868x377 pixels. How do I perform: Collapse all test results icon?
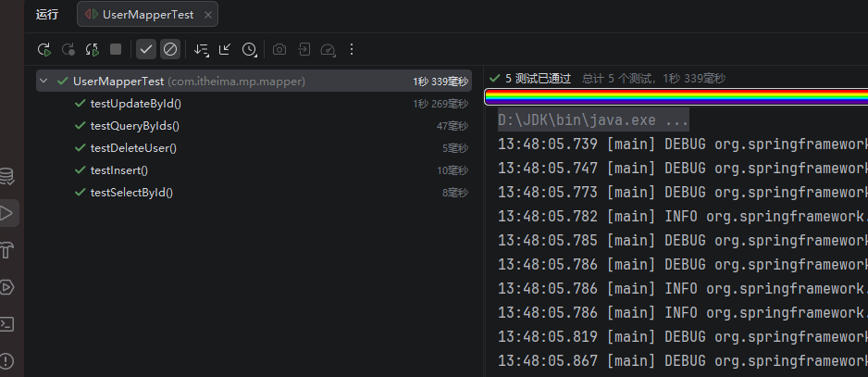(225, 49)
